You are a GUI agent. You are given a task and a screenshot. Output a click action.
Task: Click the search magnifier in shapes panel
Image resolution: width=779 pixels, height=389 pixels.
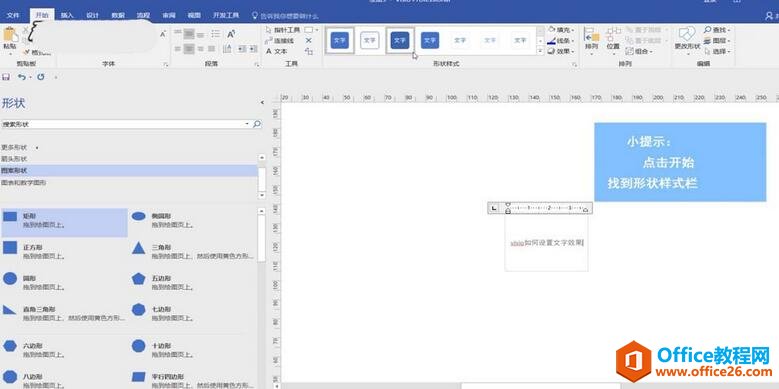tap(257, 124)
